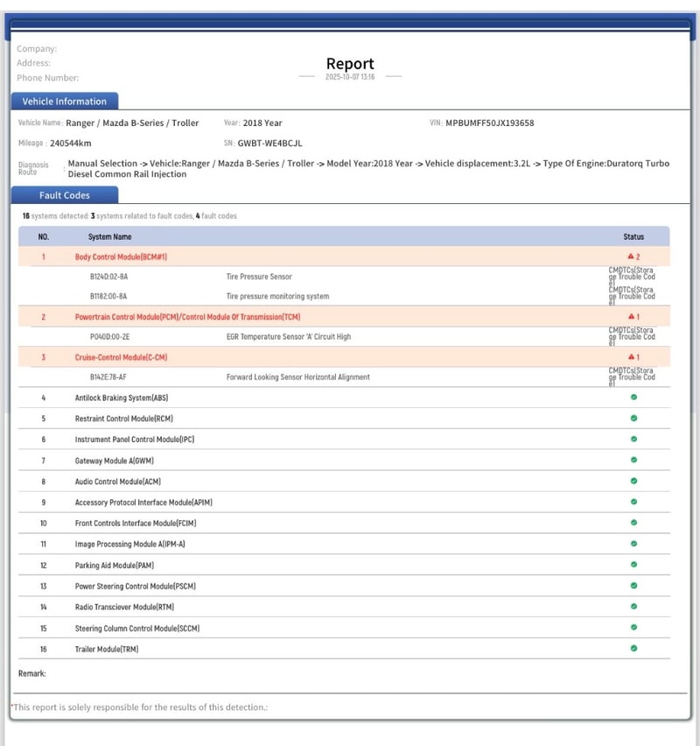Click the System Name column header
This screenshot has height=746, width=700.
[x=109, y=236]
